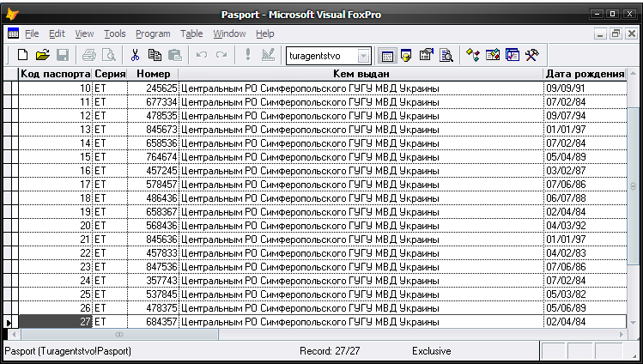
Task: Restore the inner Pasport document window
Action: 616,33
